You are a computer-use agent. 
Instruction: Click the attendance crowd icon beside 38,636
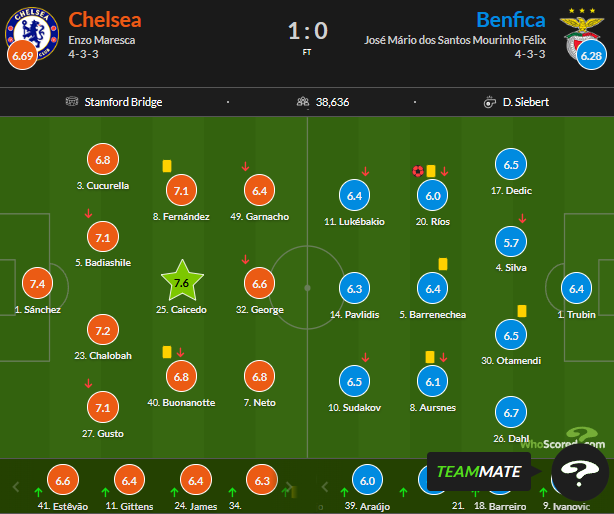[x=302, y=102]
